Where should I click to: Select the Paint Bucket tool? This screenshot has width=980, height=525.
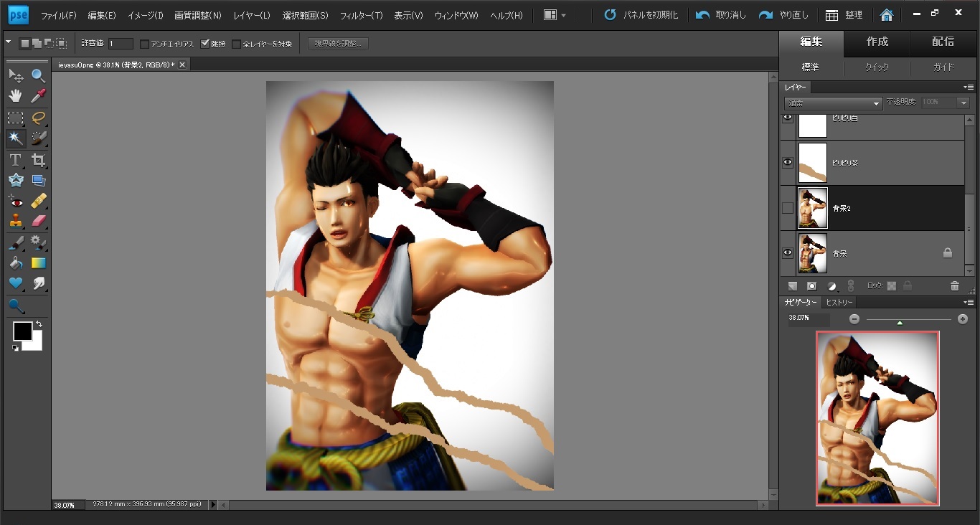[15, 263]
